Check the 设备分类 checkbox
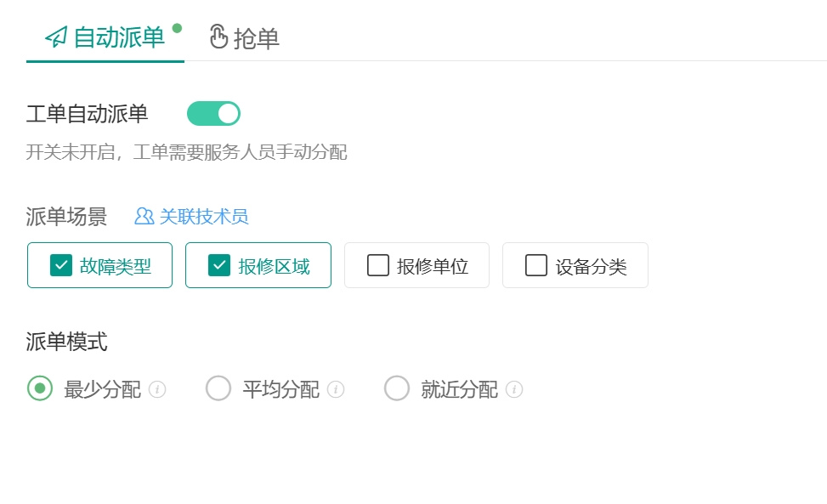Image resolution: width=827 pixels, height=504 pixels. [x=536, y=265]
